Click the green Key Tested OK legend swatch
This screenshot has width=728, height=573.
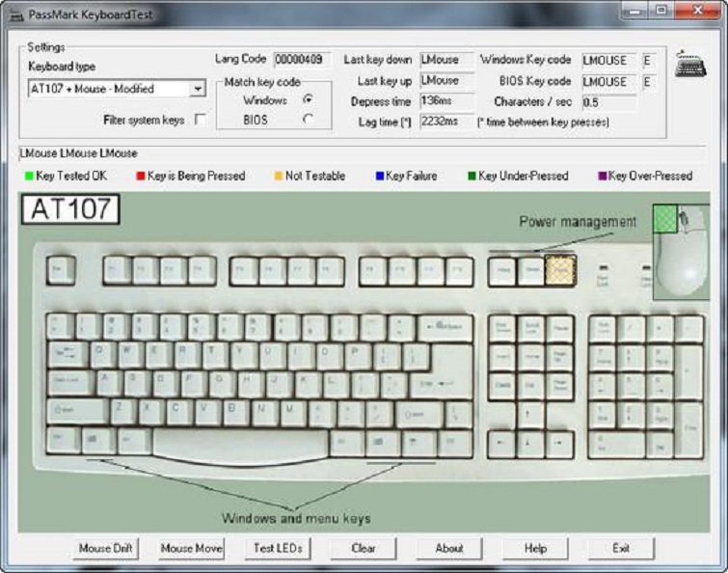point(29,177)
